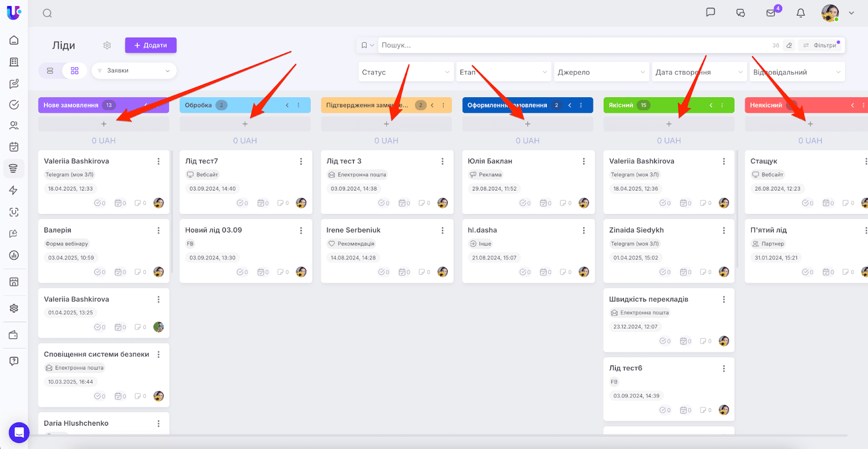Switch to kanban board view

(75, 71)
